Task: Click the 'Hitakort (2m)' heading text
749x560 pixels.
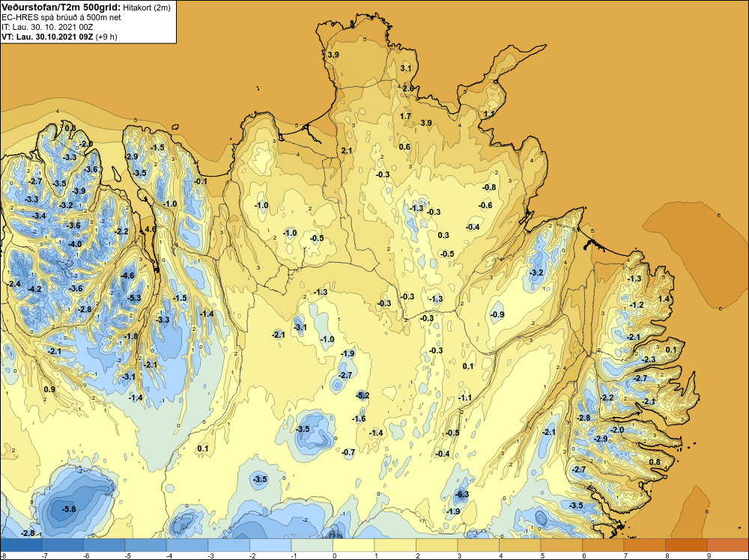Action: pos(146,7)
